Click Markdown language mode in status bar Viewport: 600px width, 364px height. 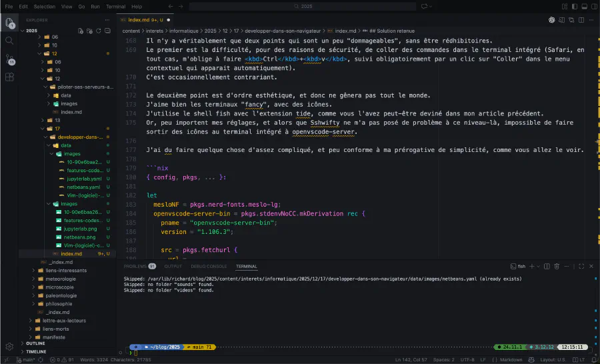click(x=511, y=360)
